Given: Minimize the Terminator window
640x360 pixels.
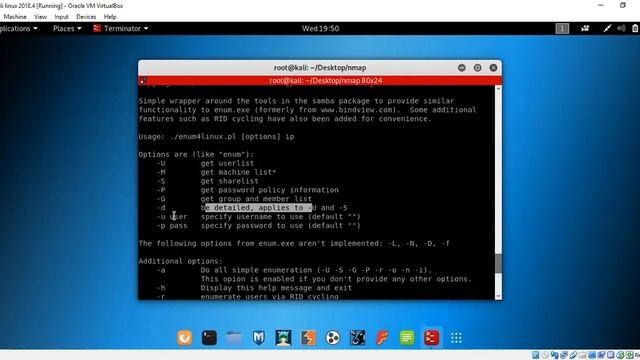Looking at the screenshot, I should point(462,68).
